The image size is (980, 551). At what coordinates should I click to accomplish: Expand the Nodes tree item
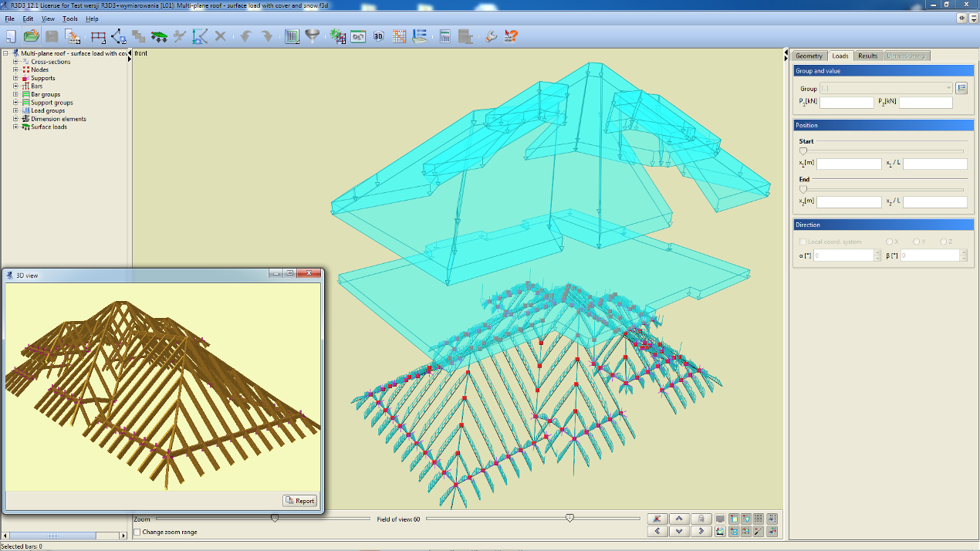[15, 69]
